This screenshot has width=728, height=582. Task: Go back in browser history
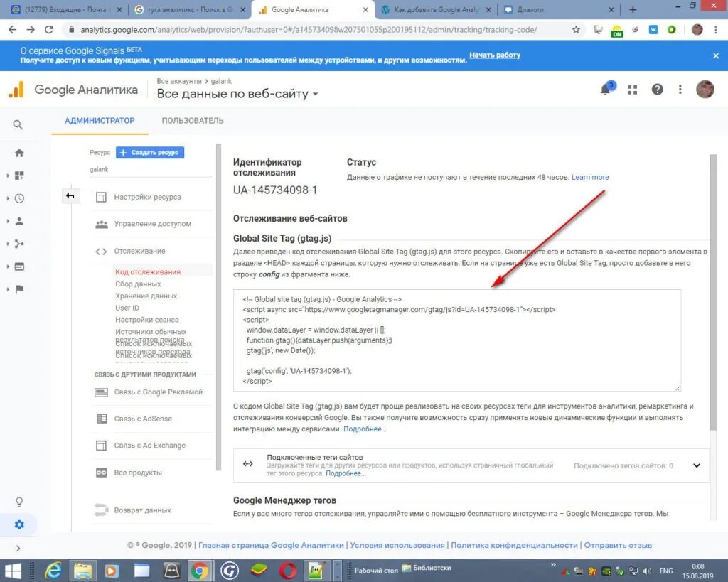(13, 30)
